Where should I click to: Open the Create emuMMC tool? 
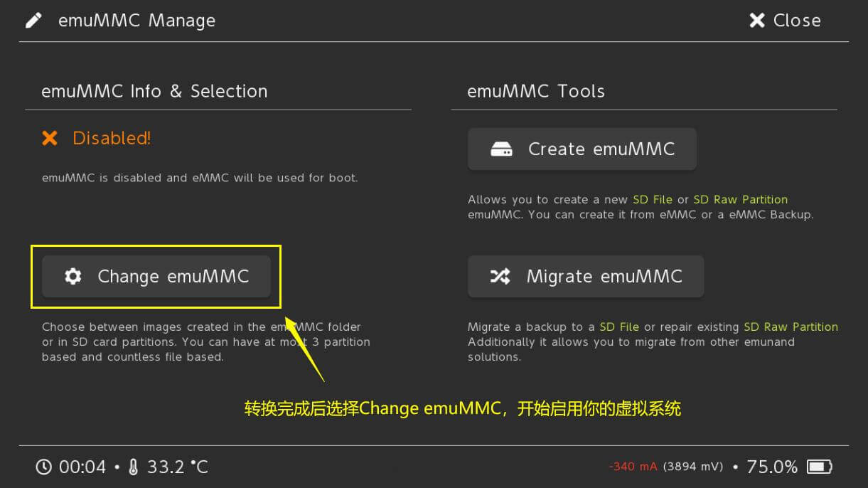[582, 149]
